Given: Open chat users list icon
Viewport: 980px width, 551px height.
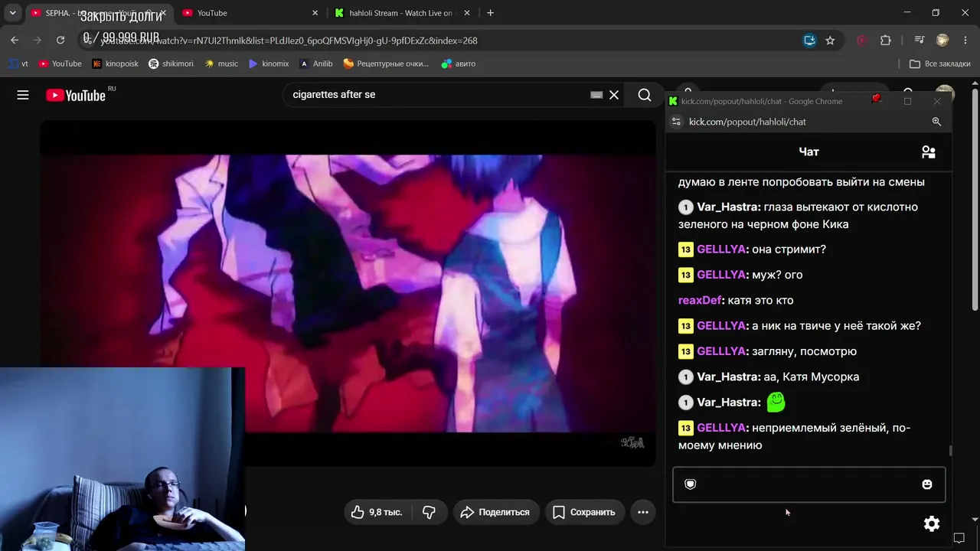Looking at the screenshot, I should (x=929, y=152).
